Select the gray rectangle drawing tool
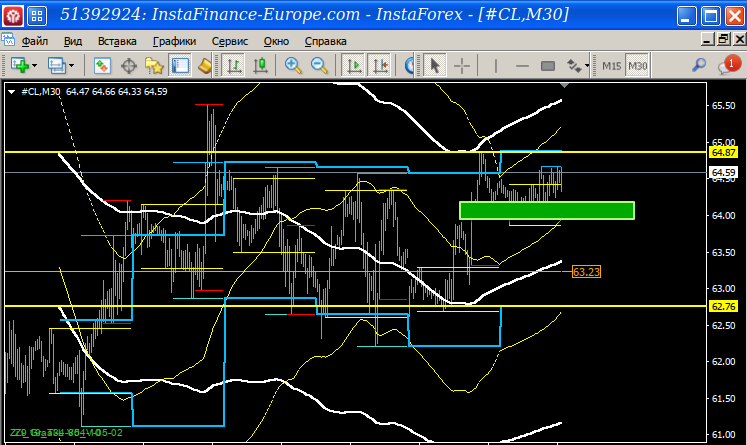 [x=548, y=65]
